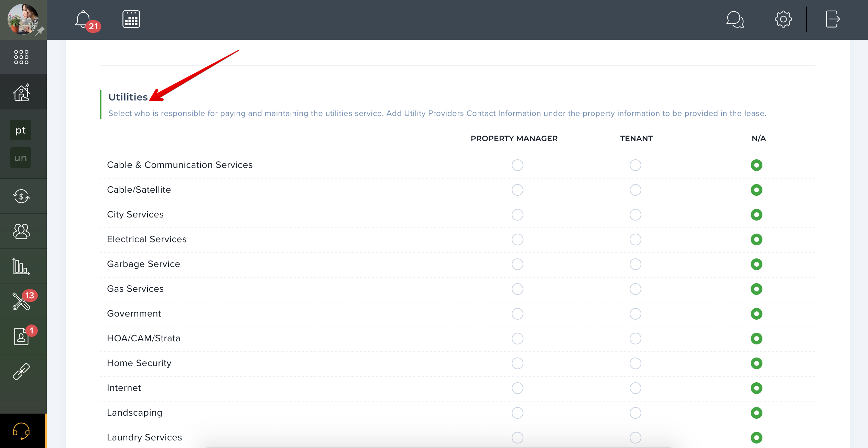The width and height of the screenshot is (868, 448).
Task: Click the logout icon
Action: [832, 19]
